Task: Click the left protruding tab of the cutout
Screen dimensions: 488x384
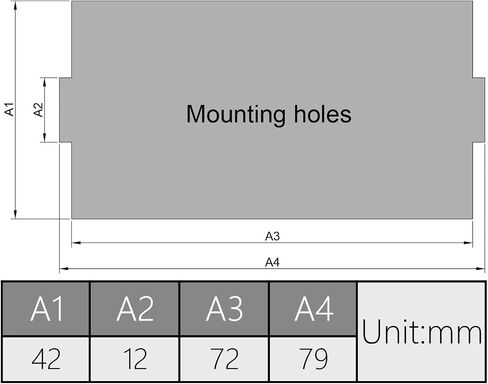Action: 66,110
